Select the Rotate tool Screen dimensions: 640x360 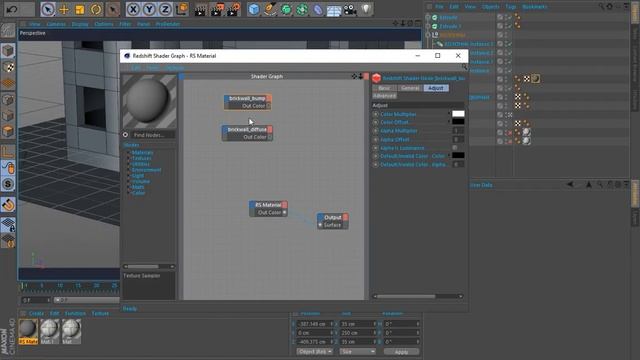point(96,9)
